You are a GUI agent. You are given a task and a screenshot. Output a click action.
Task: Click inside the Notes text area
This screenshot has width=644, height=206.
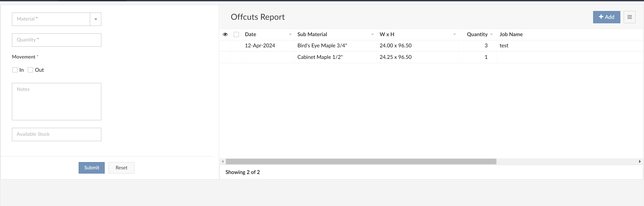click(x=56, y=101)
